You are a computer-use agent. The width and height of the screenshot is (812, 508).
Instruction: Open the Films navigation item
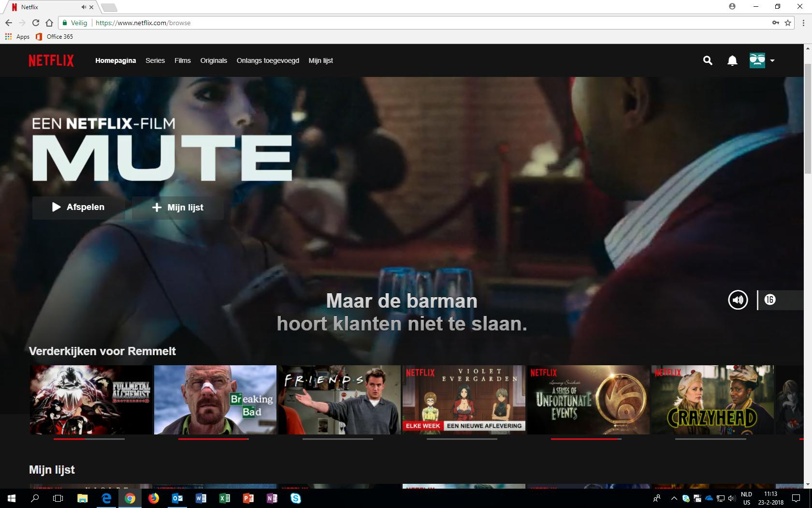click(x=183, y=60)
